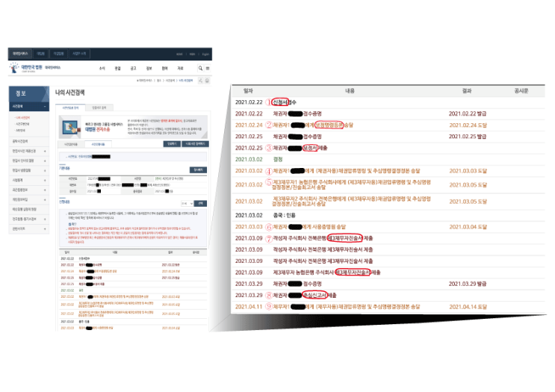555x392 pixels.
Task: Click the '보정서 제출' row in enlarged table
Action: 388,148
